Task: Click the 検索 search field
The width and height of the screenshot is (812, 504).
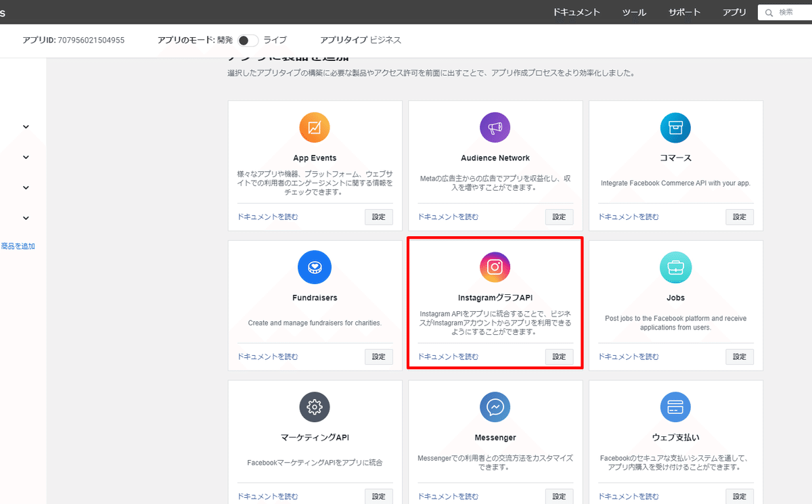Action: click(x=785, y=12)
